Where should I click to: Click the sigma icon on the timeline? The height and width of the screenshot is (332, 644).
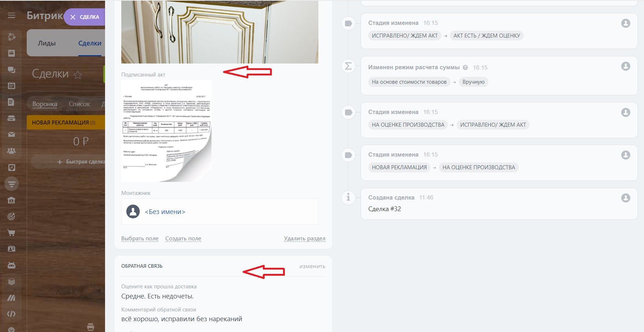pyautogui.click(x=348, y=66)
